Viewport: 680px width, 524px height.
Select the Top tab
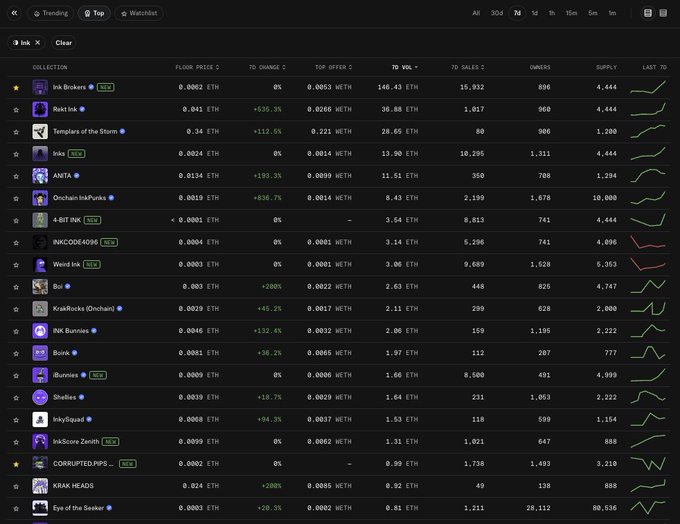[x=94, y=13]
